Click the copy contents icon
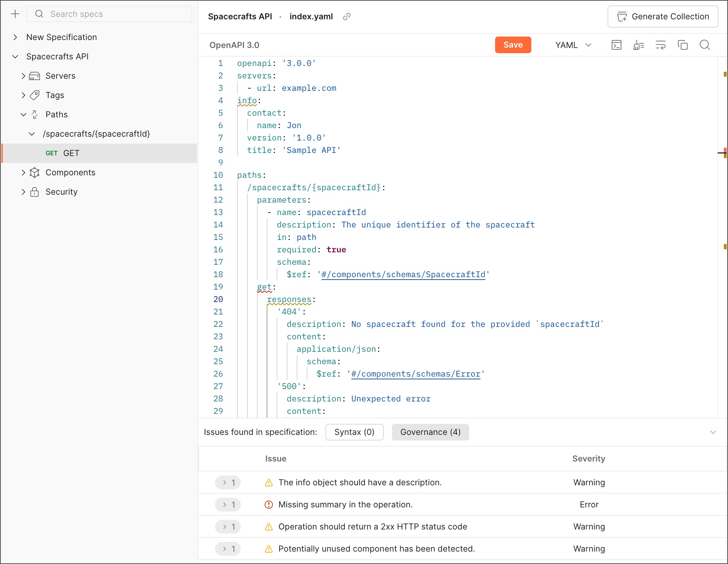The height and width of the screenshot is (564, 728). (683, 45)
